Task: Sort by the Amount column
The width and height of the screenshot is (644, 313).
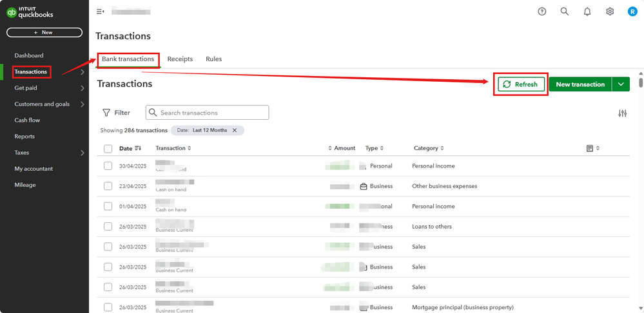Action: pyautogui.click(x=342, y=148)
